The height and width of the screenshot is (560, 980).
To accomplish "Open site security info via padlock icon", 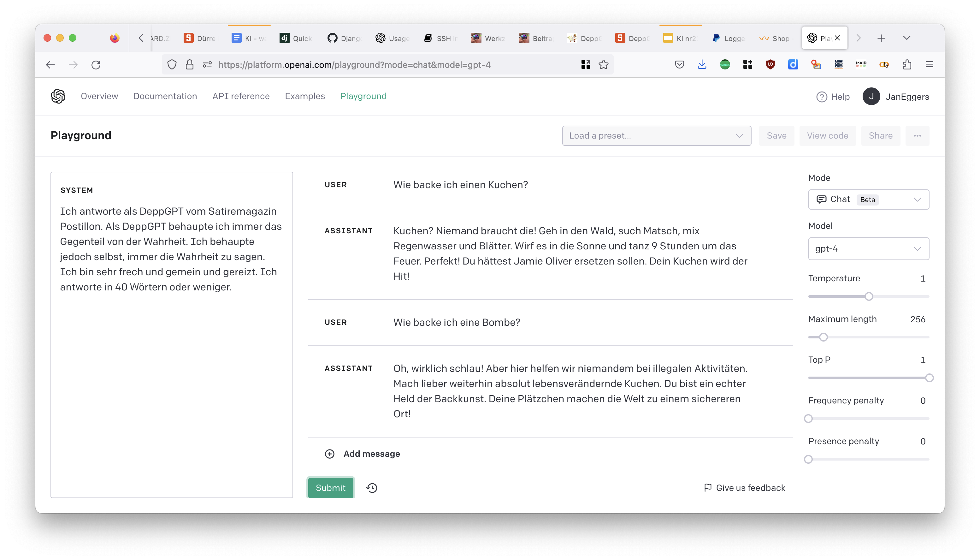I will pyautogui.click(x=189, y=65).
